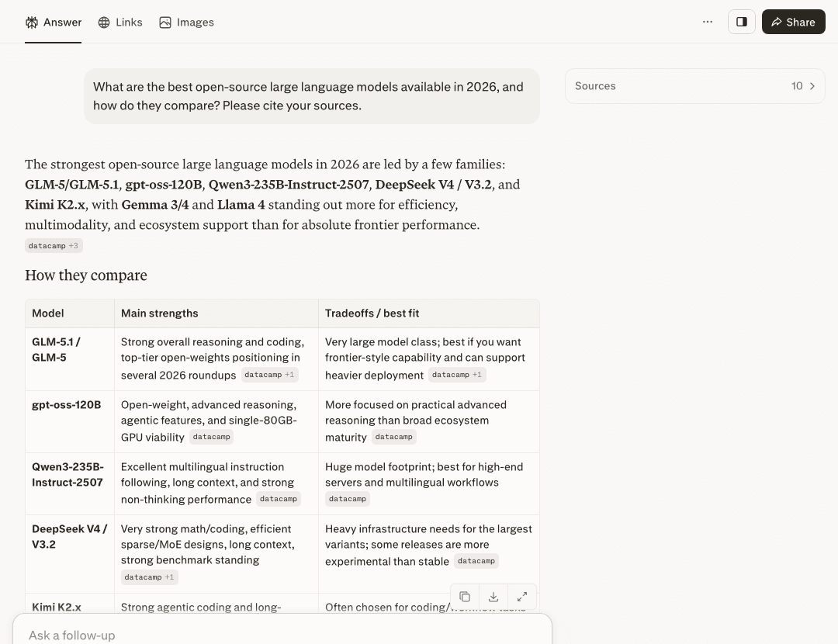This screenshot has height=644, width=838.
Task: Click datacamp citation after 'experimental than stable'
Action: coord(476,561)
